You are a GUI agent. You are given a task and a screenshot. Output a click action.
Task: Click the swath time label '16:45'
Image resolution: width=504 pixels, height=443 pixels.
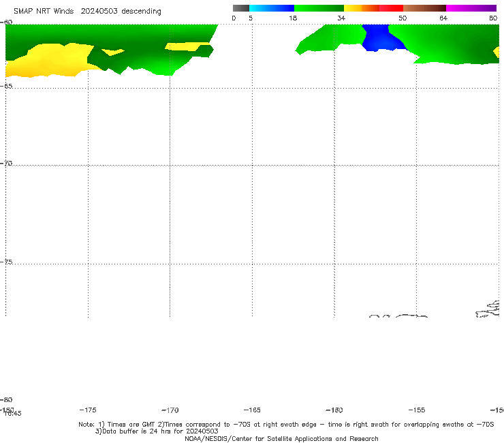tap(13, 414)
